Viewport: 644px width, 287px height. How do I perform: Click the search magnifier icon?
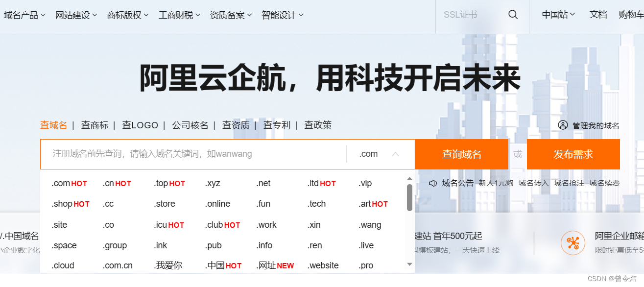pyautogui.click(x=513, y=15)
